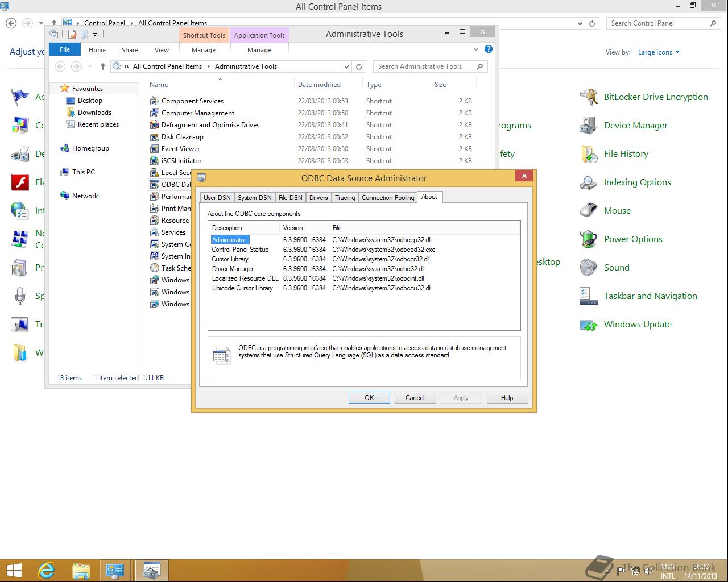Click the Computer Management shortcut icon
728x582 pixels.
click(x=154, y=113)
